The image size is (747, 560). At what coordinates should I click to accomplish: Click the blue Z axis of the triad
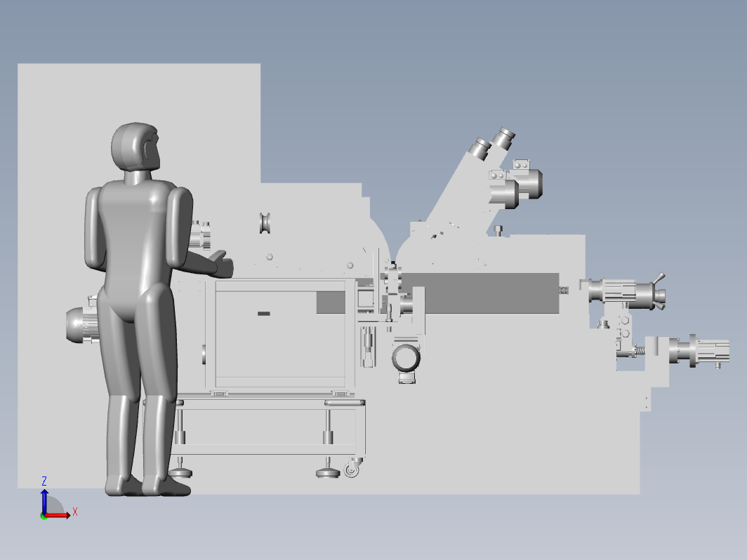44,502
